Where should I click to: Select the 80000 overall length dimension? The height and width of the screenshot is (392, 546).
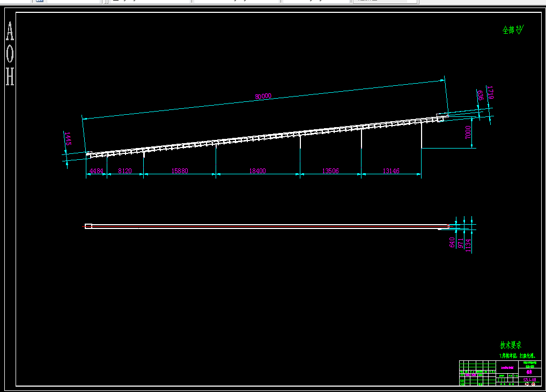coord(263,96)
